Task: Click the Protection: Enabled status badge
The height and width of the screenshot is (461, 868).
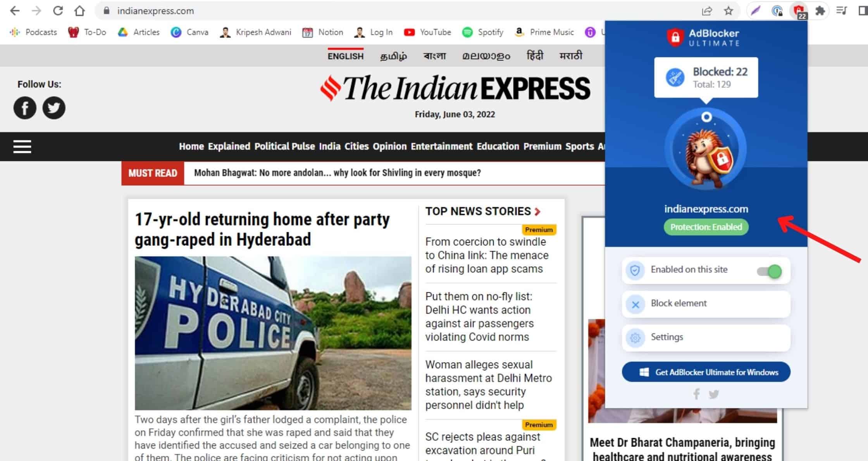Action: [x=706, y=227]
